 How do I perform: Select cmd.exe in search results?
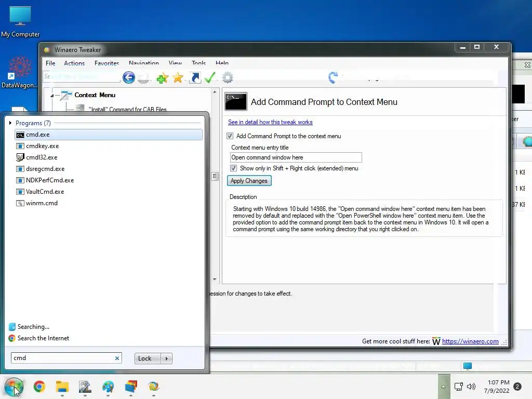pos(109,135)
